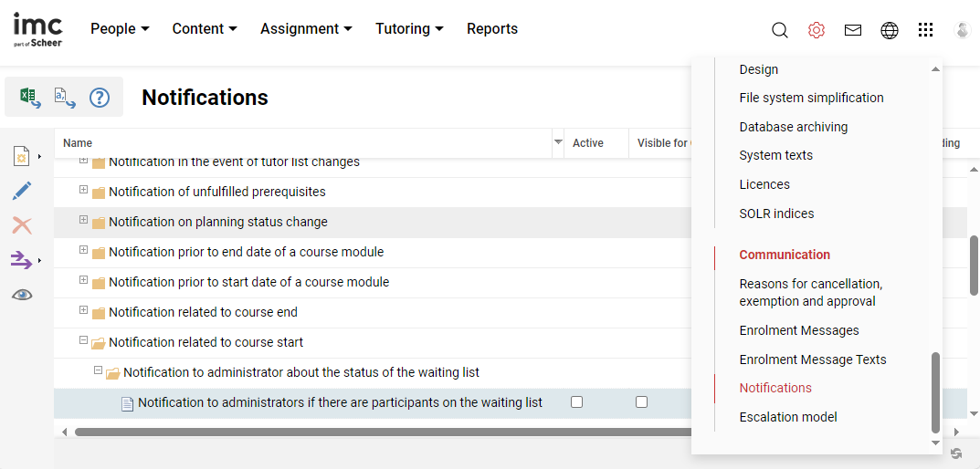Click the Excel export icon

pyautogui.click(x=29, y=98)
